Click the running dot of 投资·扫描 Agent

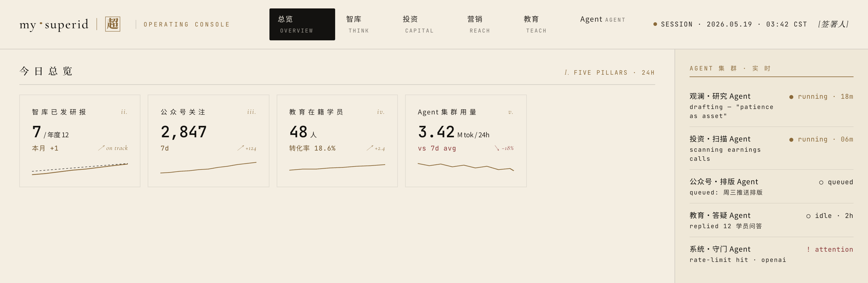pos(791,140)
